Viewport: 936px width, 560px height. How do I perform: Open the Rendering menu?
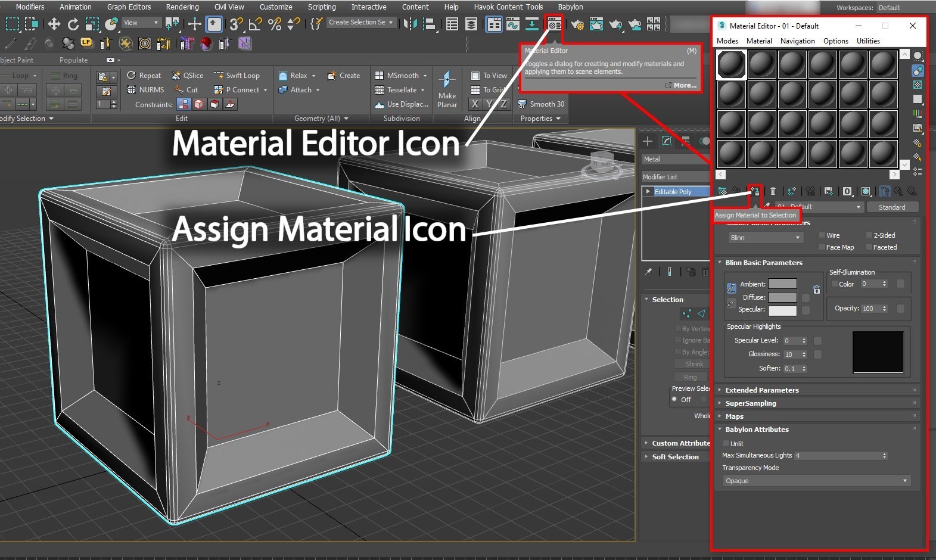pos(182,7)
